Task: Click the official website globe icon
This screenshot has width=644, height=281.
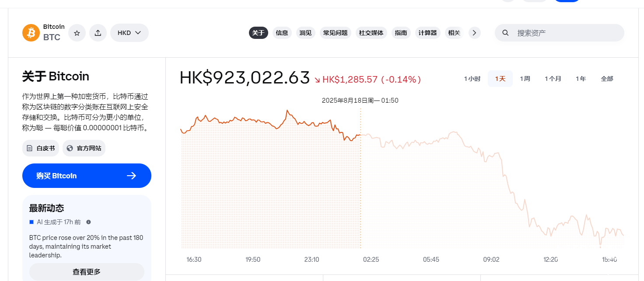Action: (70, 148)
